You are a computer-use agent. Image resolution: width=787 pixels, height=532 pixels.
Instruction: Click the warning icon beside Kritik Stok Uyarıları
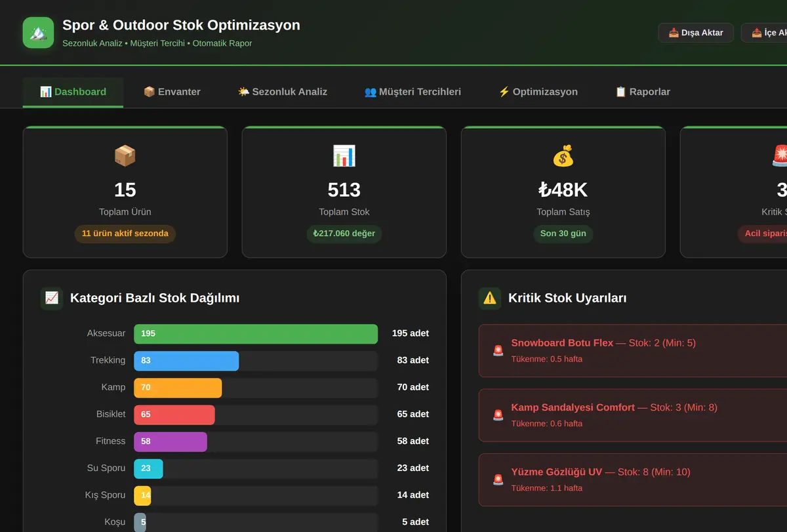490,298
